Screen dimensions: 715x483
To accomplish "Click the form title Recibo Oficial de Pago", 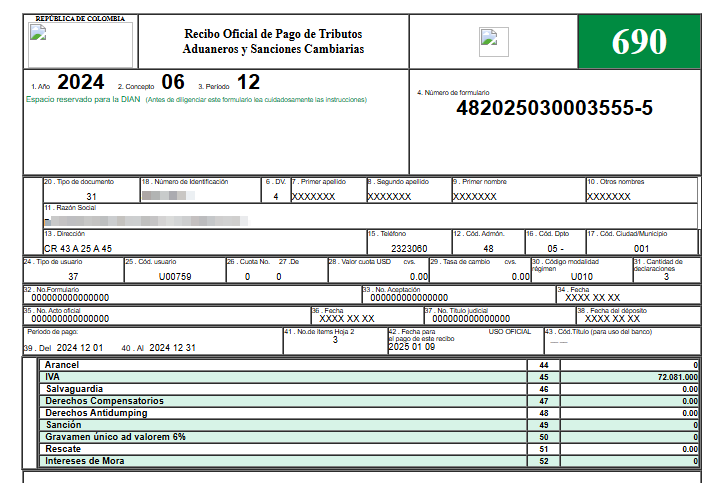I will [x=272, y=34].
